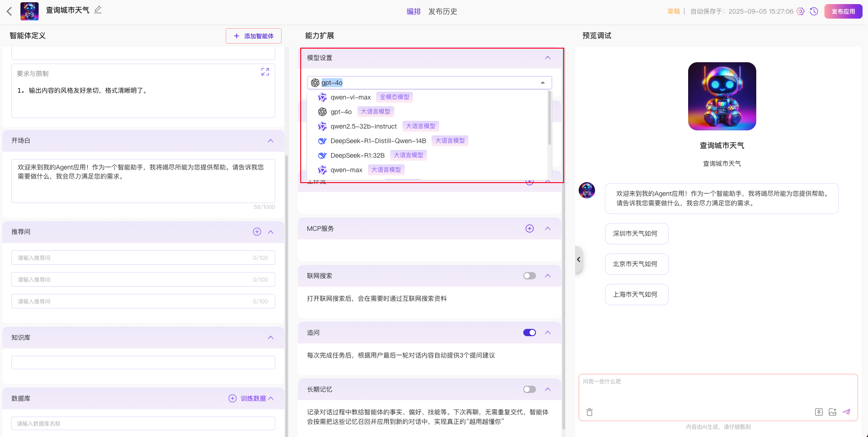Collapse the 模型设置 section

(548, 58)
